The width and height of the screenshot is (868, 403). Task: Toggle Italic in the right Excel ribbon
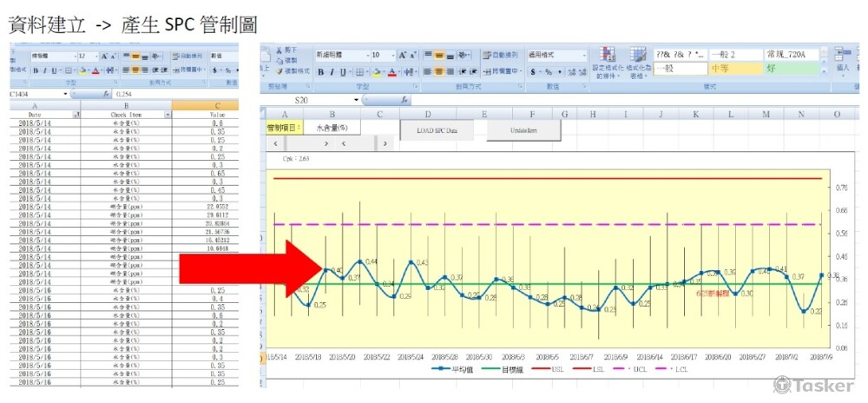[x=332, y=71]
